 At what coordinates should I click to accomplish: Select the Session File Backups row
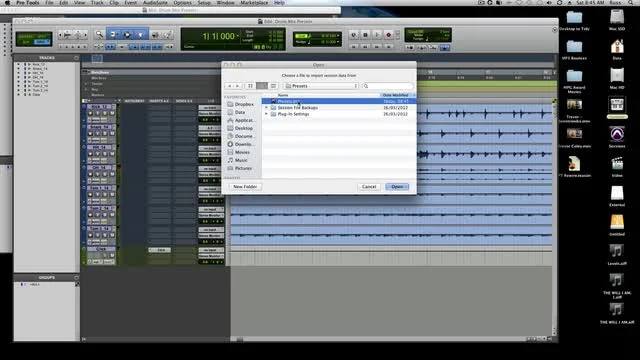tap(339, 108)
